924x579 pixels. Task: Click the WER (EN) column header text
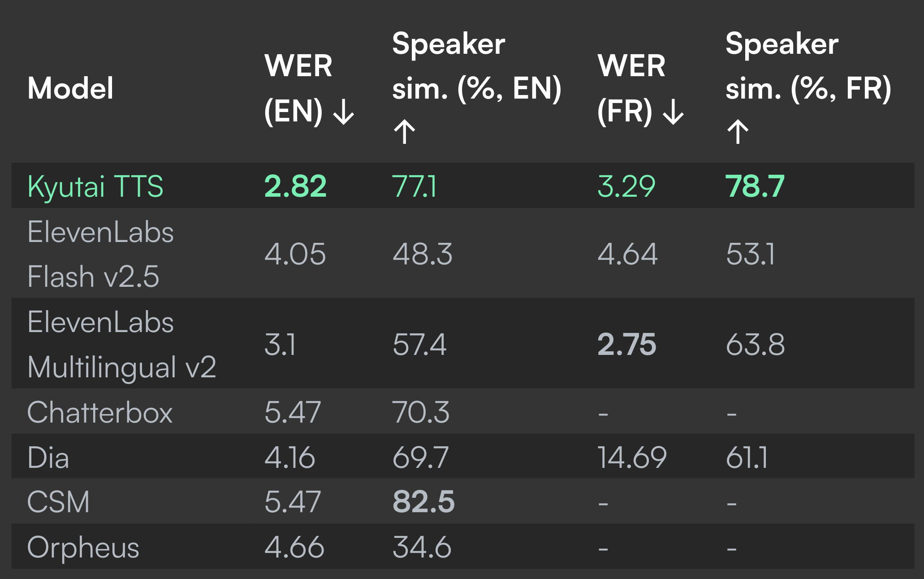[298, 88]
